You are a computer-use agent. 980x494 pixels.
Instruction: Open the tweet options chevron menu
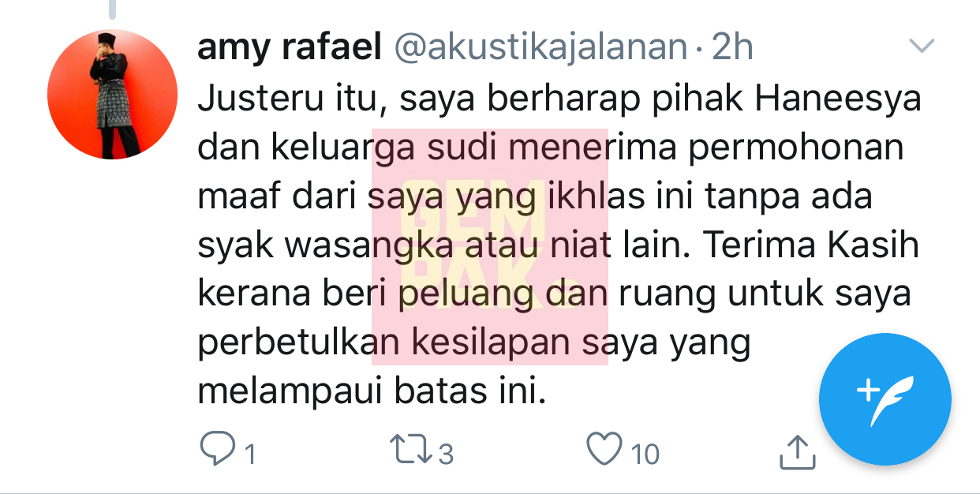(922, 47)
